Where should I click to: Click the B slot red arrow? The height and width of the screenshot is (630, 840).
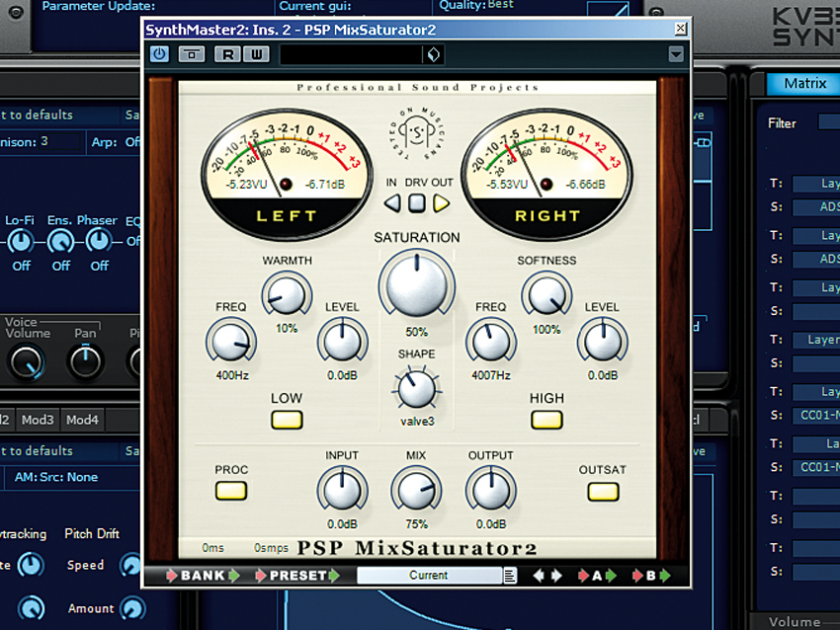click(x=637, y=576)
